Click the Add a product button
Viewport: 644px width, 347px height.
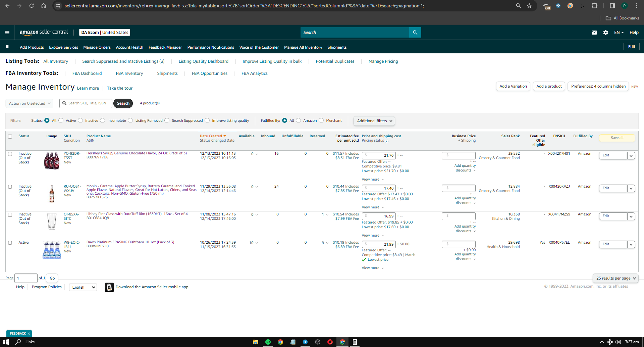549,86
